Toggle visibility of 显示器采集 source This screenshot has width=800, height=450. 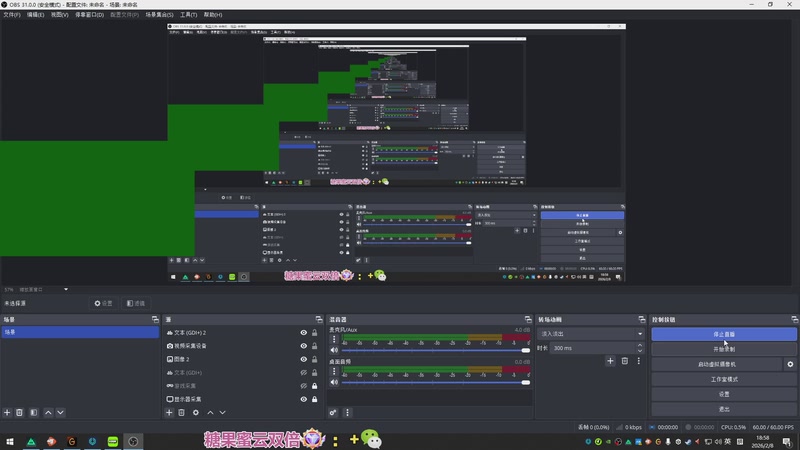click(x=304, y=399)
